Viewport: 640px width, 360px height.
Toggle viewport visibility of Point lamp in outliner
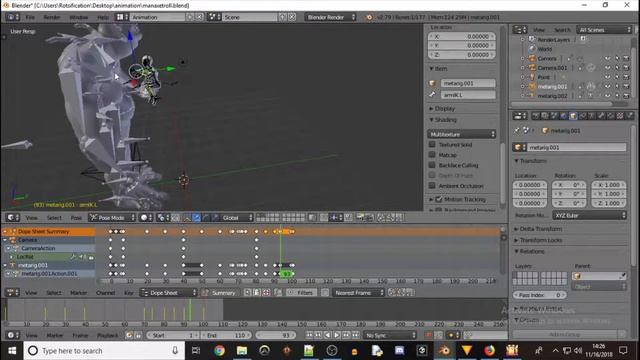[x=608, y=77]
